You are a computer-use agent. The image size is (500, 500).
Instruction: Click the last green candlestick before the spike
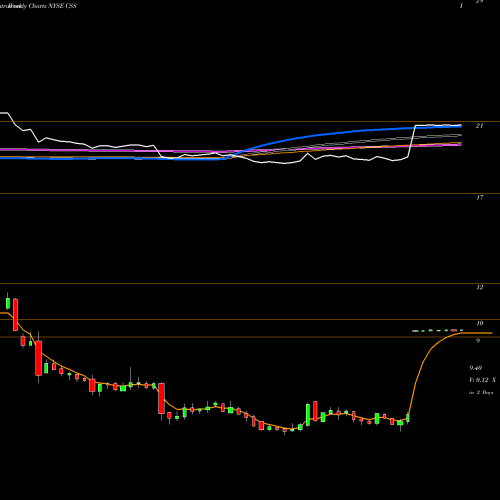(x=407, y=418)
